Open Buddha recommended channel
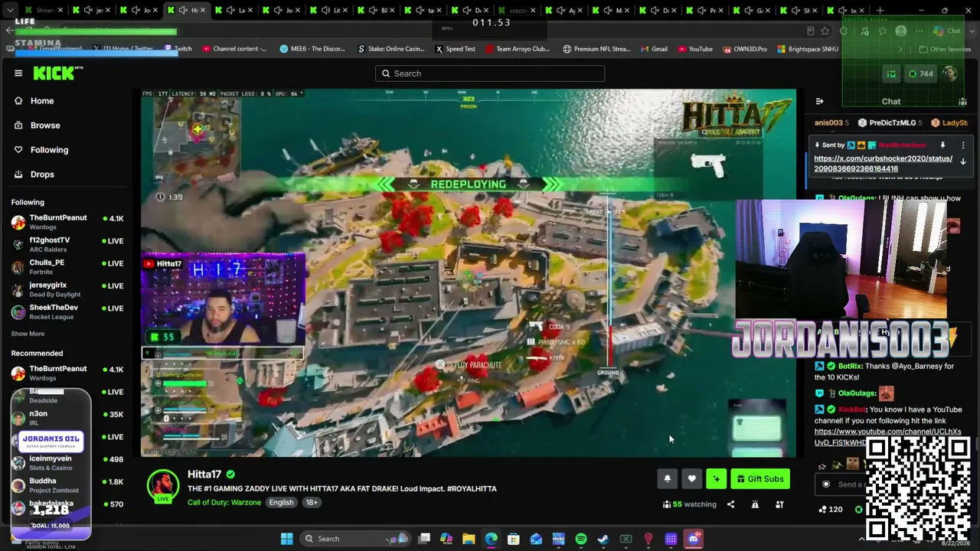980x551 pixels. click(67, 485)
